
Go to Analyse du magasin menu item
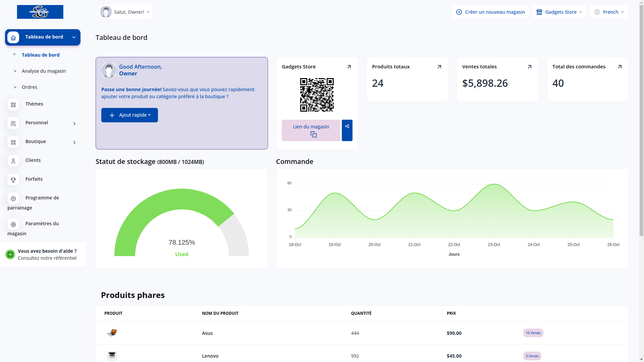click(x=44, y=71)
